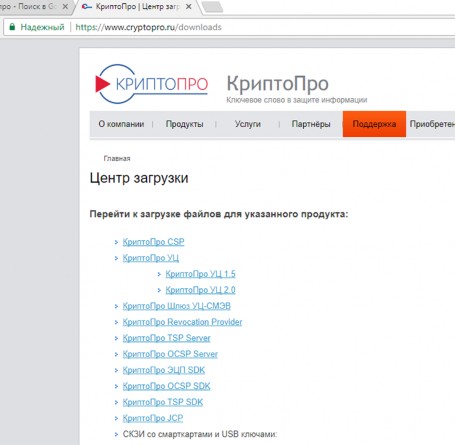Click the КриптоПро logo image
This screenshot has width=455, height=445.
pyautogui.click(x=152, y=84)
